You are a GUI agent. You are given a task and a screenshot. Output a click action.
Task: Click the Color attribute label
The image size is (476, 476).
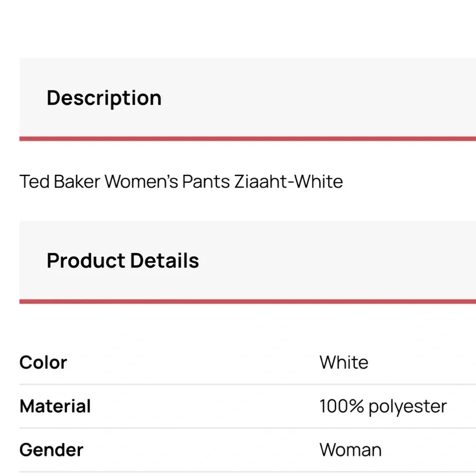[x=43, y=362]
